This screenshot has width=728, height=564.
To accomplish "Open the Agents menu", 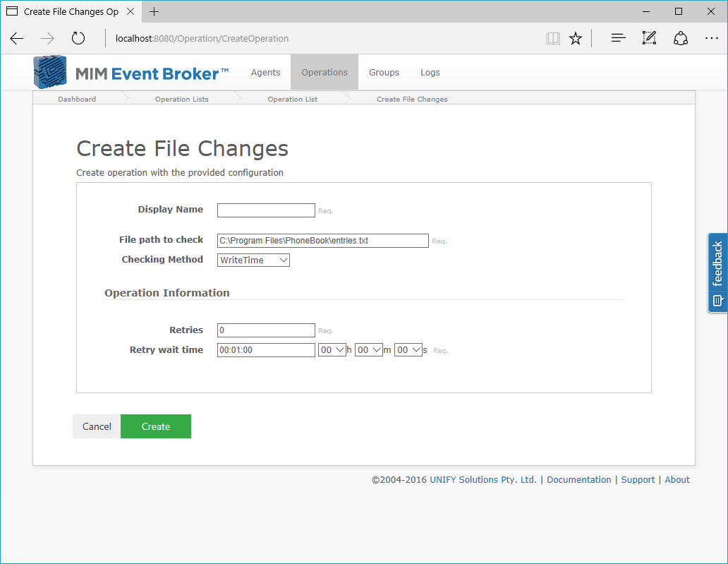I will [265, 73].
